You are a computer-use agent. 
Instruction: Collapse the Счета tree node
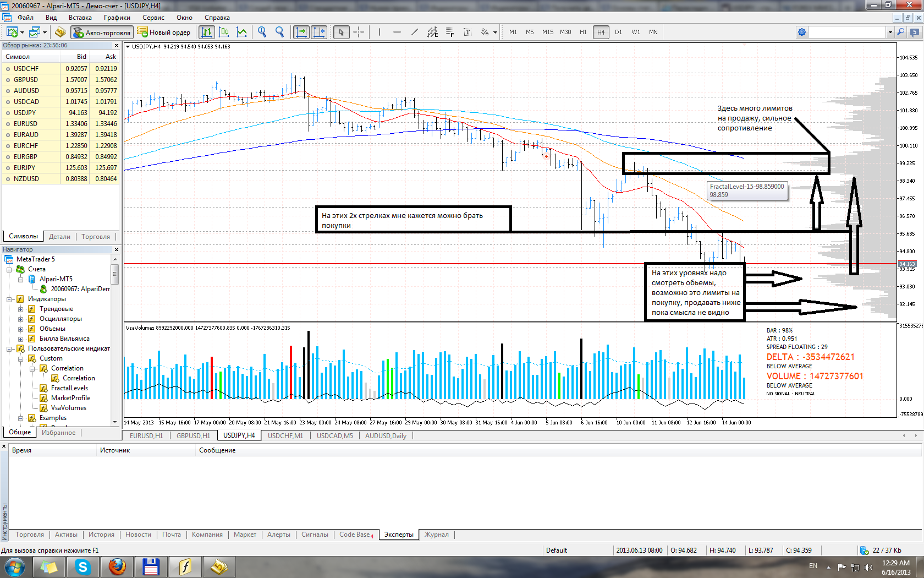click(x=9, y=269)
